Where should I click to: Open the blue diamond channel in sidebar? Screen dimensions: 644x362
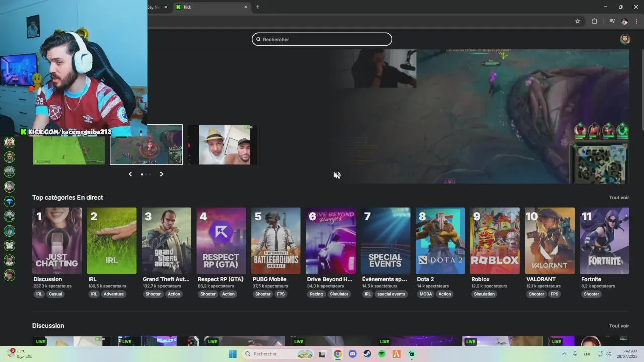(9, 201)
